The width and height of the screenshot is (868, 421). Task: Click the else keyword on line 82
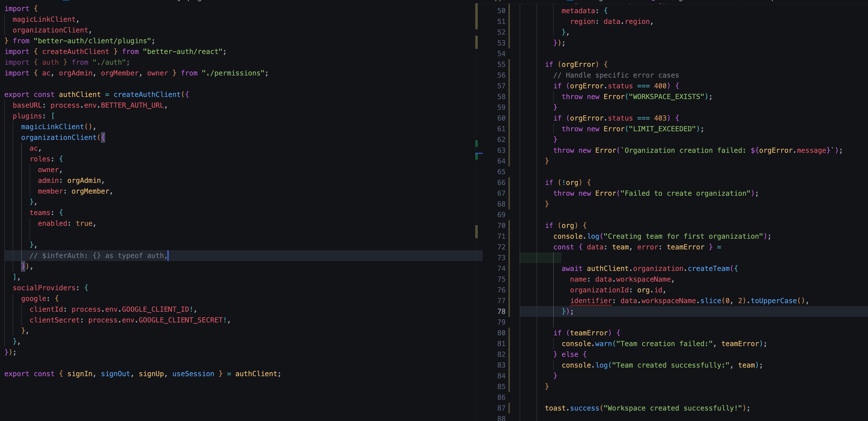tap(570, 355)
